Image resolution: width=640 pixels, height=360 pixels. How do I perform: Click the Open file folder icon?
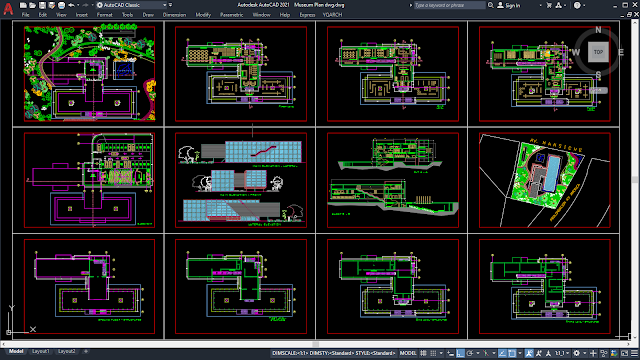click(x=33, y=5)
